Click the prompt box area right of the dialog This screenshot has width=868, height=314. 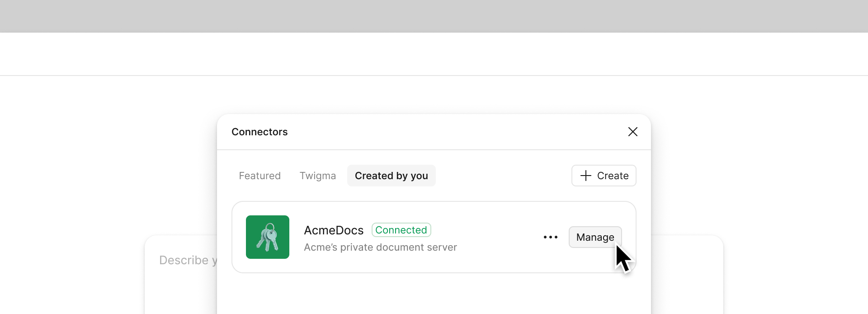[x=687, y=276]
